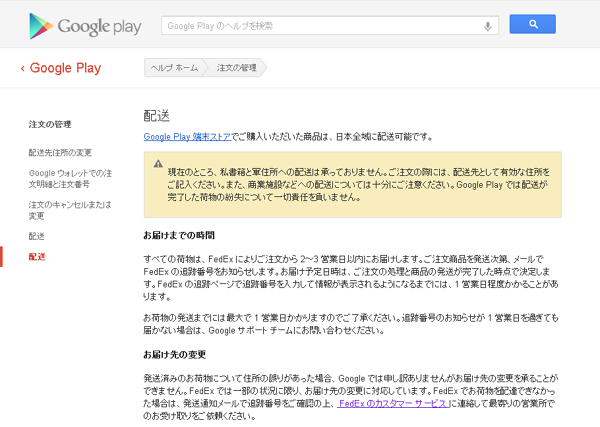Click the 配送 page heading
Screen dimensions: 600x427
pos(157,116)
